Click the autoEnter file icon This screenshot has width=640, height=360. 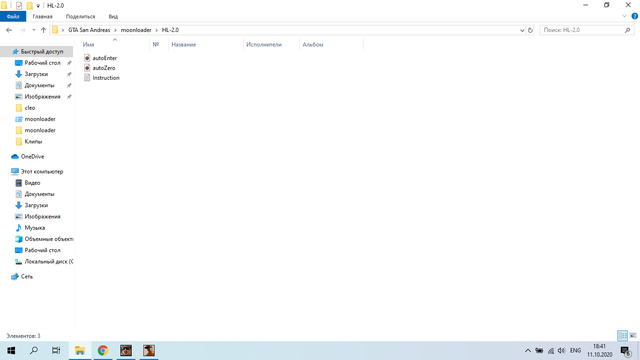(87, 58)
